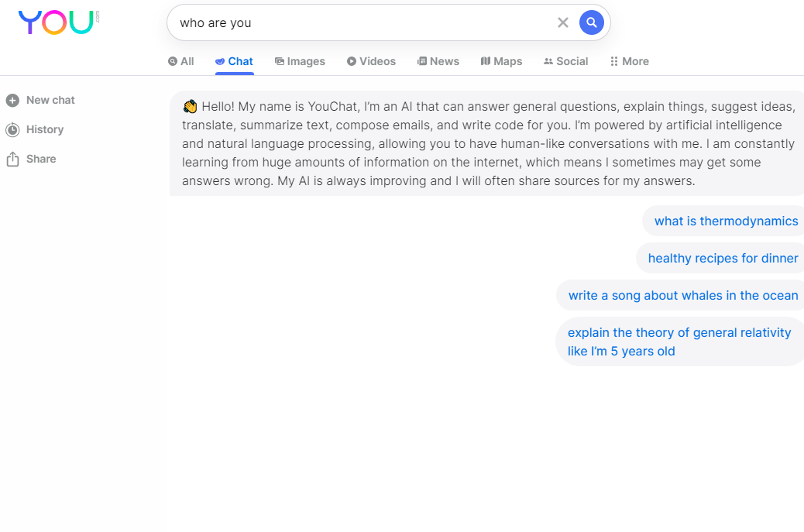Image resolution: width=804 pixels, height=532 pixels.
Task: Click the waving hand emoji in reply
Action: [191, 107]
